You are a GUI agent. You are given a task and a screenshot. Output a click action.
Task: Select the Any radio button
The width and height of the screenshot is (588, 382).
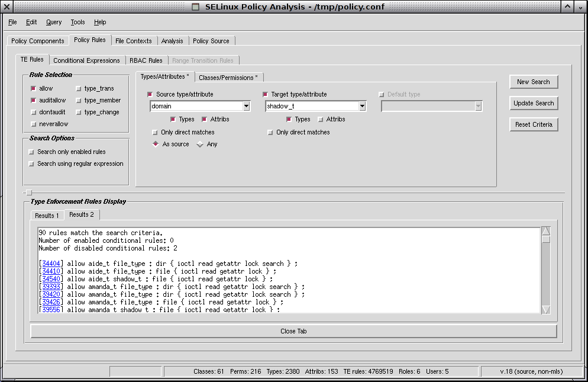click(x=200, y=144)
